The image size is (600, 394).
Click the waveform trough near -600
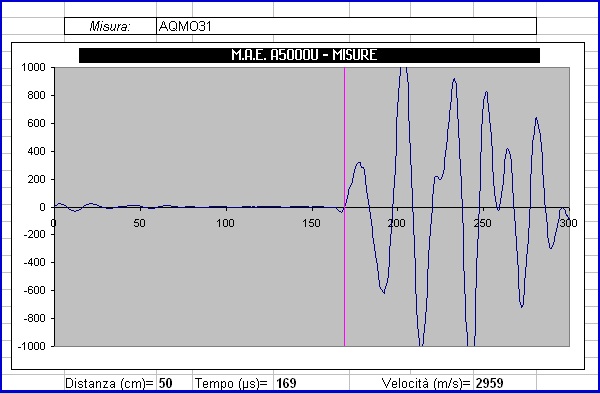[x=383, y=291]
